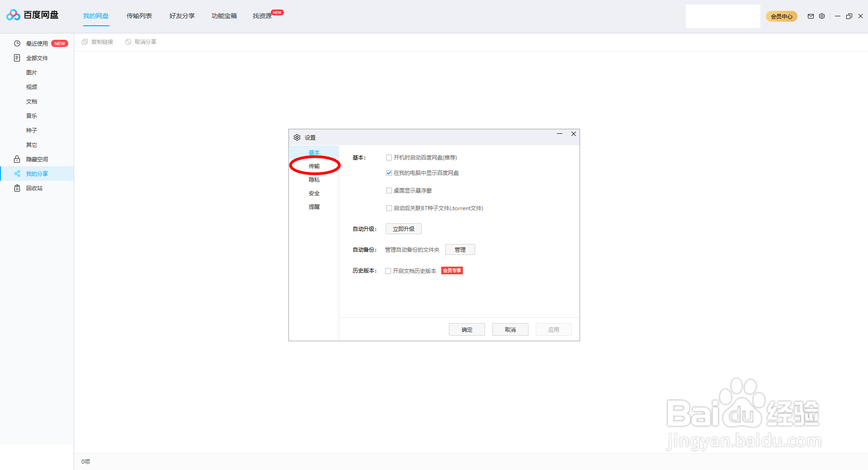Enable 桌面显示悬浮窗 floating window option
The width and height of the screenshot is (868, 470).
point(389,190)
